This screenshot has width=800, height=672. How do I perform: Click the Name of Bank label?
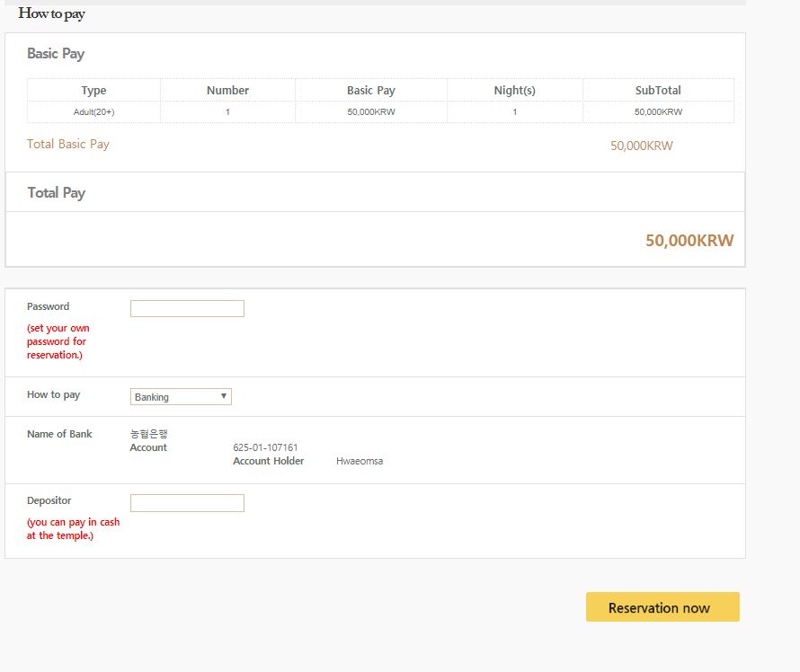pyautogui.click(x=59, y=434)
